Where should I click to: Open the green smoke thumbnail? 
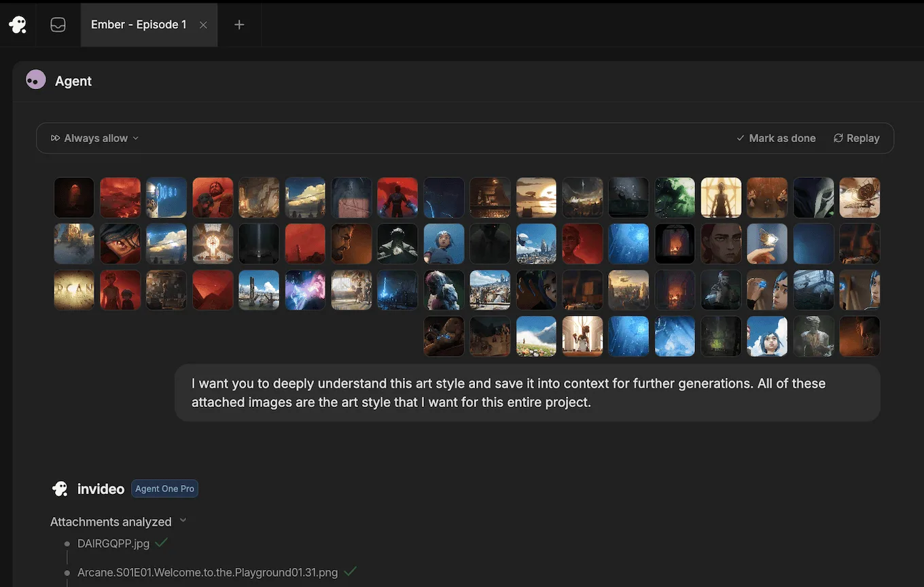click(675, 198)
